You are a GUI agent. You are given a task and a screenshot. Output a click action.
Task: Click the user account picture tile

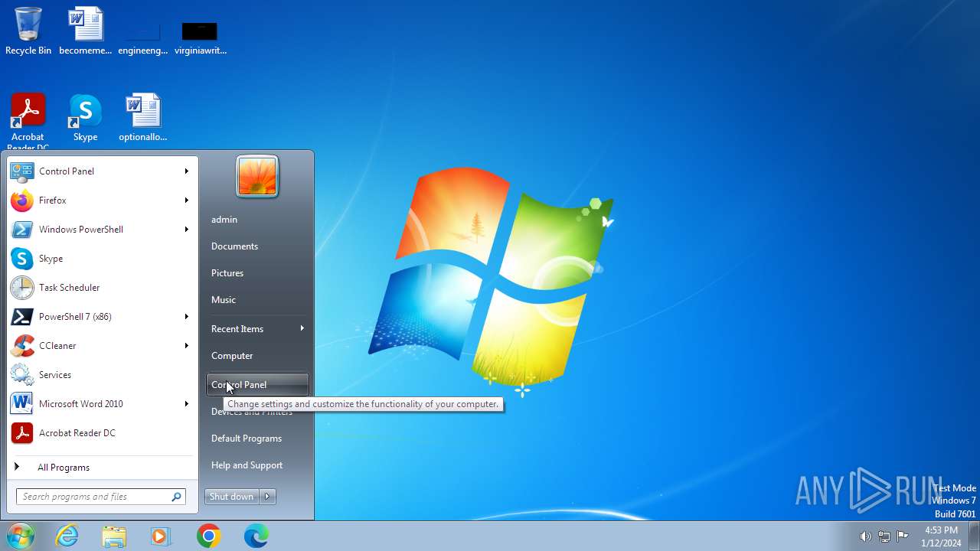coord(257,176)
